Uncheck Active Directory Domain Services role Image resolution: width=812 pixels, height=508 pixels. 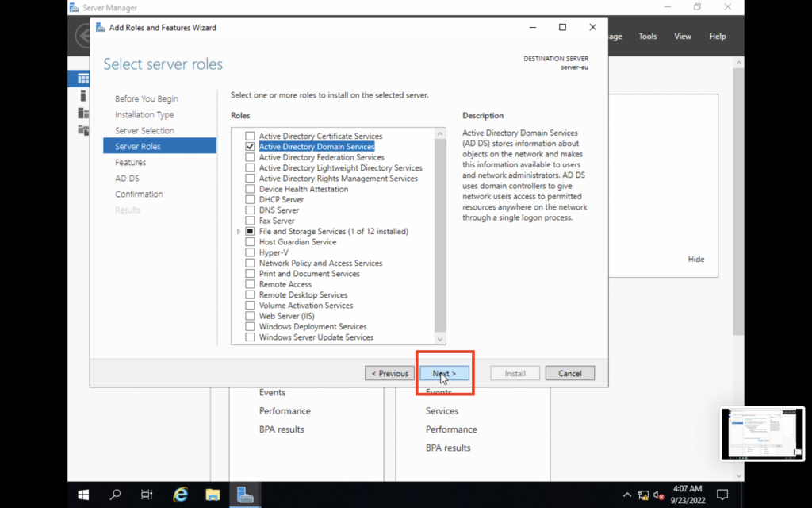[251, 147]
